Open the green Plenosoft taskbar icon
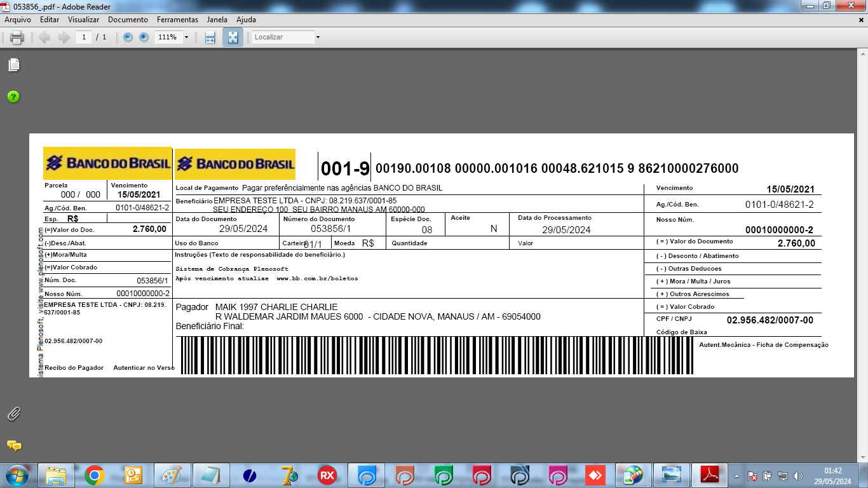The image size is (868, 488). [444, 475]
